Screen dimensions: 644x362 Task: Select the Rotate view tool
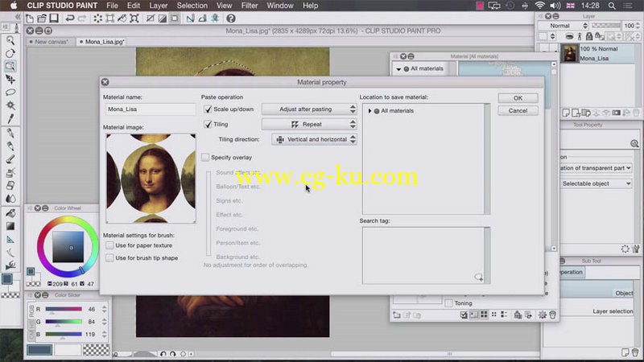tap(10, 53)
